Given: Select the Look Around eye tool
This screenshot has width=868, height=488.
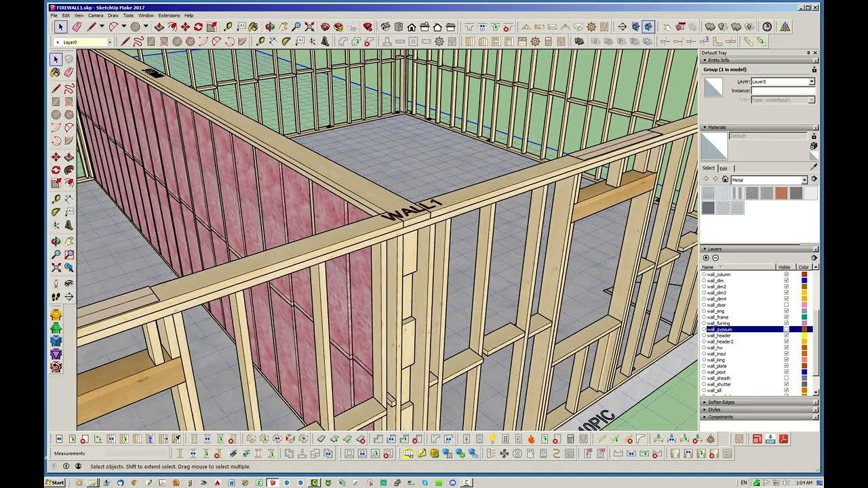Looking at the screenshot, I should click(x=68, y=283).
